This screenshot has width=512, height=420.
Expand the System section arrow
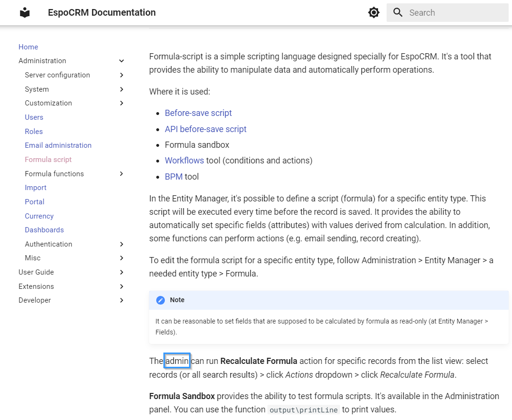122,89
